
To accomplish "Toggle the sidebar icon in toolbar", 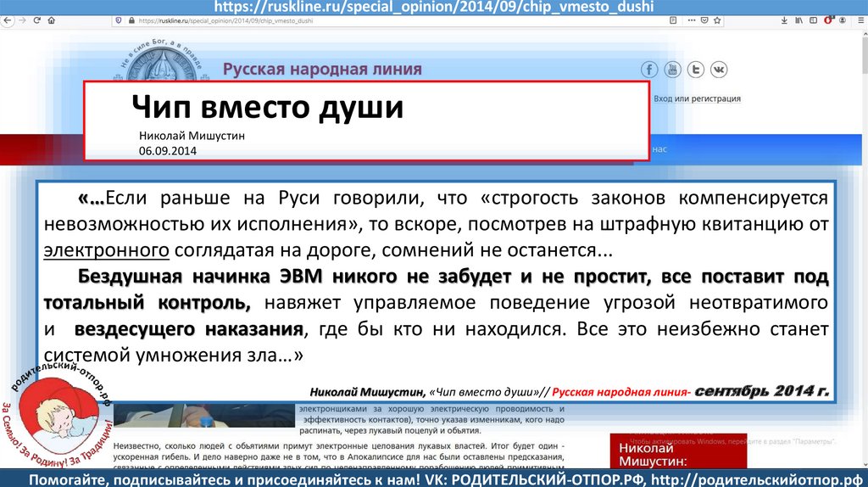I will 813,20.
